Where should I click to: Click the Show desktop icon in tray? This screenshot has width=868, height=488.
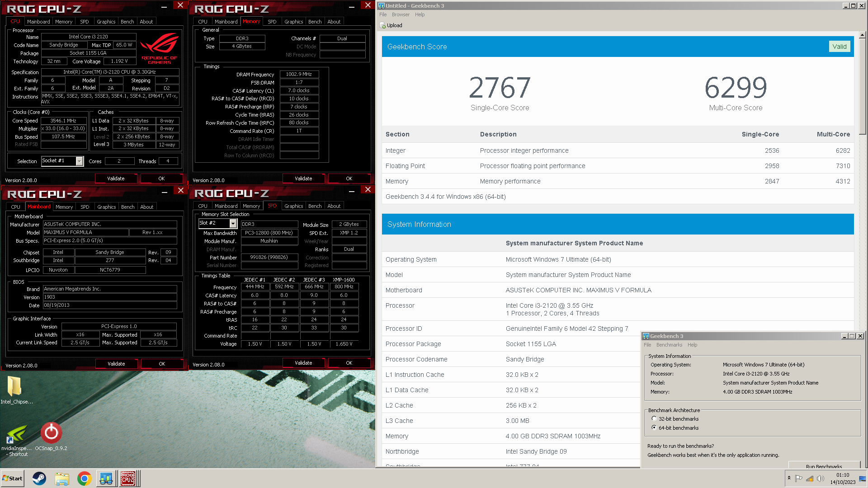click(x=863, y=478)
